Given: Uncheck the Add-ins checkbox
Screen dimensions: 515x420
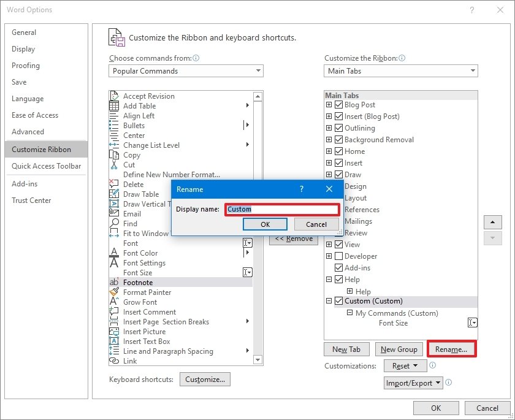Looking at the screenshot, I should tap(338, 267).
